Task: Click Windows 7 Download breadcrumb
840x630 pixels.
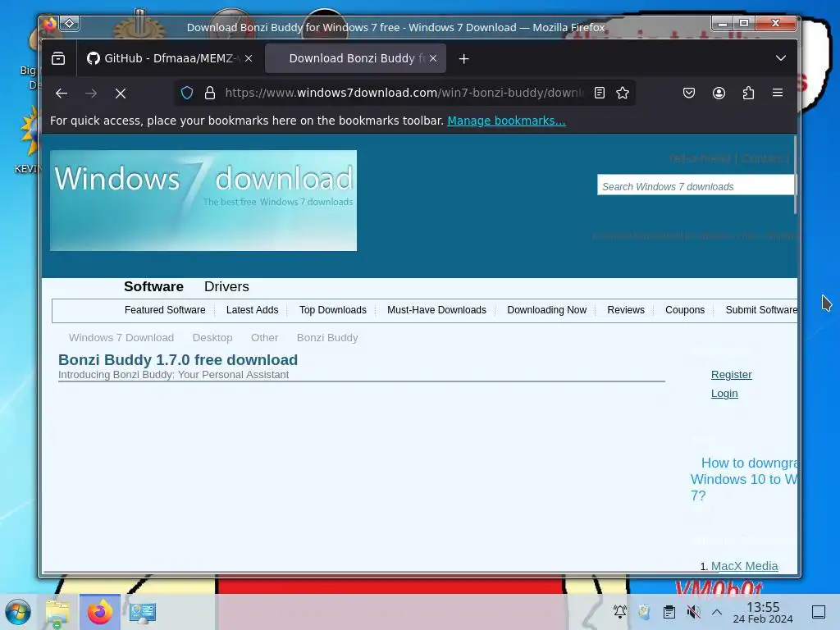Action: (121, 338)
